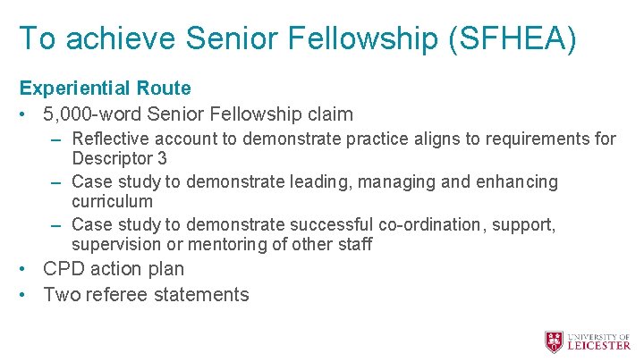Click the 'Descriptor 3' text
The image size is (644, 362).
[x=119, y=158]
